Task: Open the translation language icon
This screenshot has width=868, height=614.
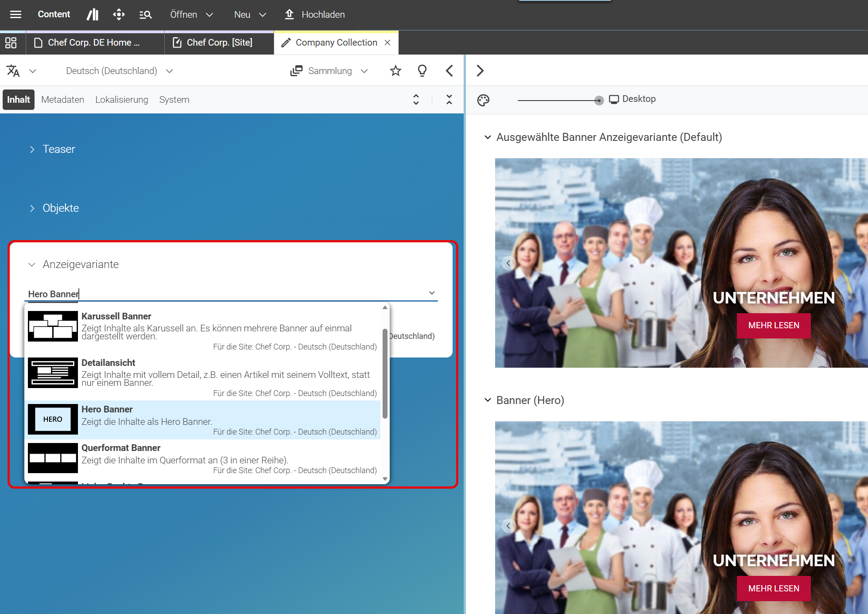Action: [x=13, y=71]
